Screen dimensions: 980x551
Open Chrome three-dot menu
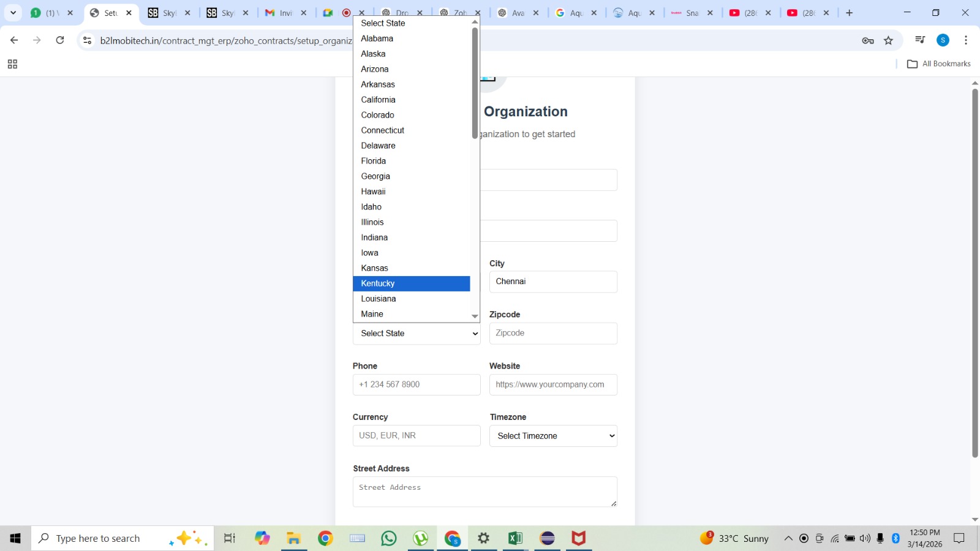click(966, 40)
